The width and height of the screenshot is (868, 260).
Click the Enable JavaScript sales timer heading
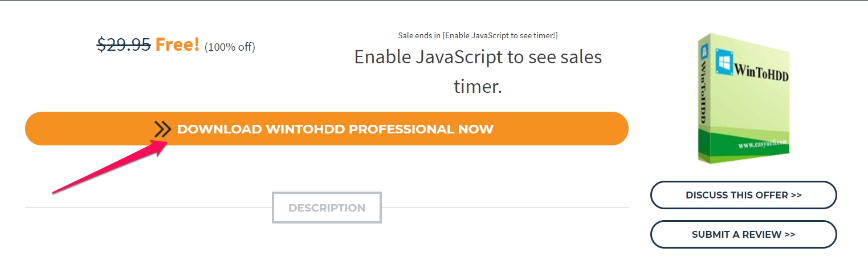pyautogui.click(x=478, y=71)
